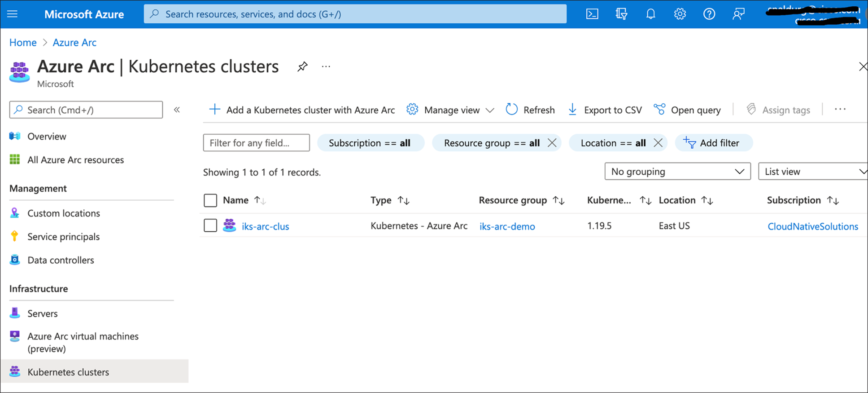Focus the Filter for any field box
868x393 pixels.
(256, 143)
